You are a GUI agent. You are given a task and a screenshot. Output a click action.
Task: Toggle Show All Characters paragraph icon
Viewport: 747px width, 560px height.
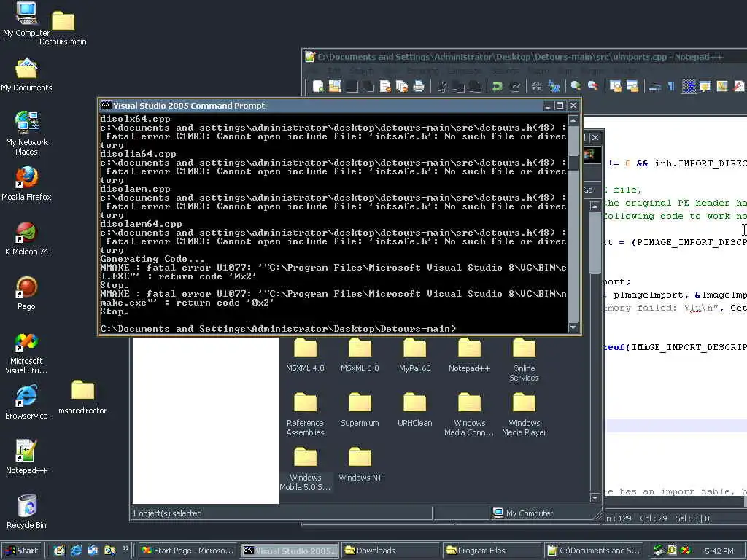tap(671, 86)
